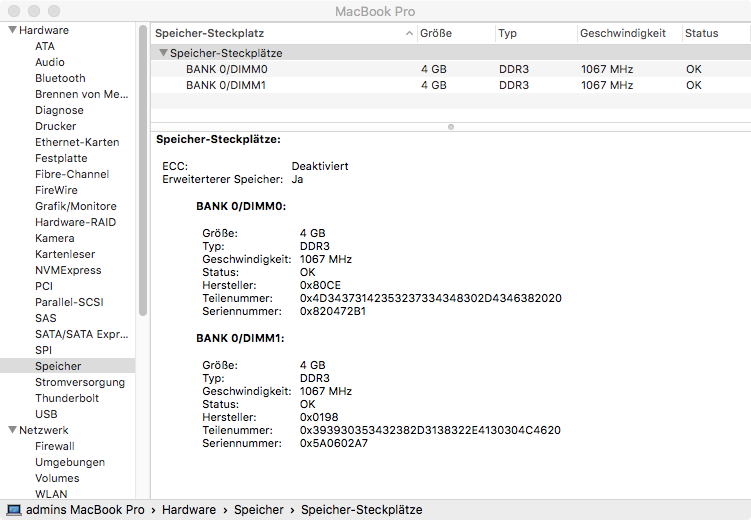The width and height of the screenshot is (751, 520).
Task: Click the split-pane divider handle dot
Action: 451,127
